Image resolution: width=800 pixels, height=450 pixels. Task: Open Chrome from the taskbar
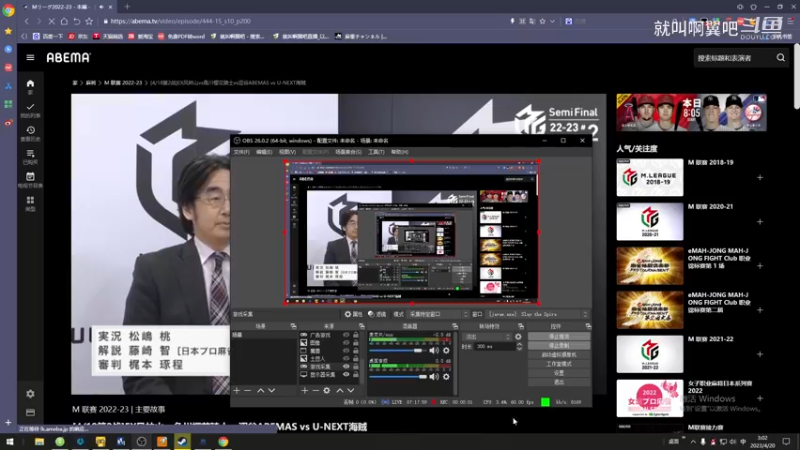click(x=223, y=441)
